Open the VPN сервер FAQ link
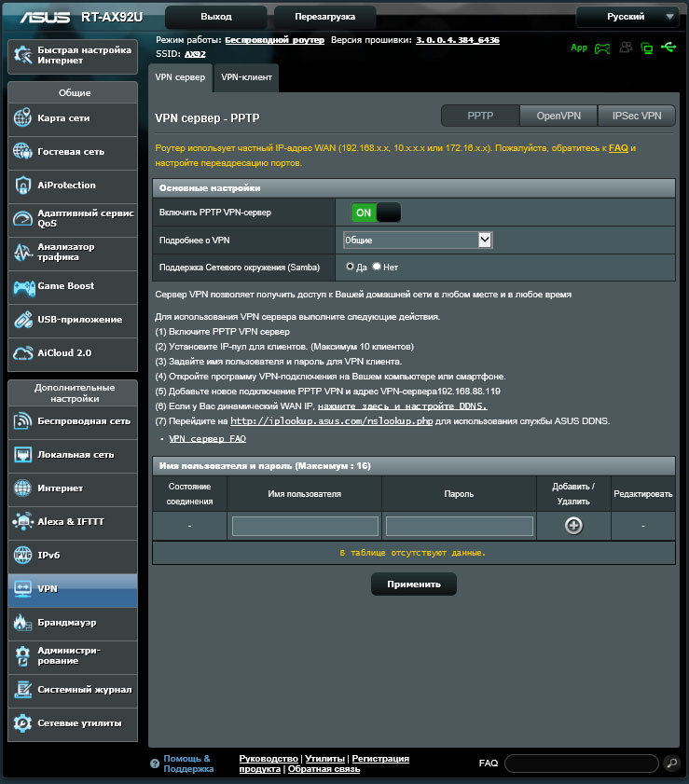The image size is (689, 784). point(208,438)
